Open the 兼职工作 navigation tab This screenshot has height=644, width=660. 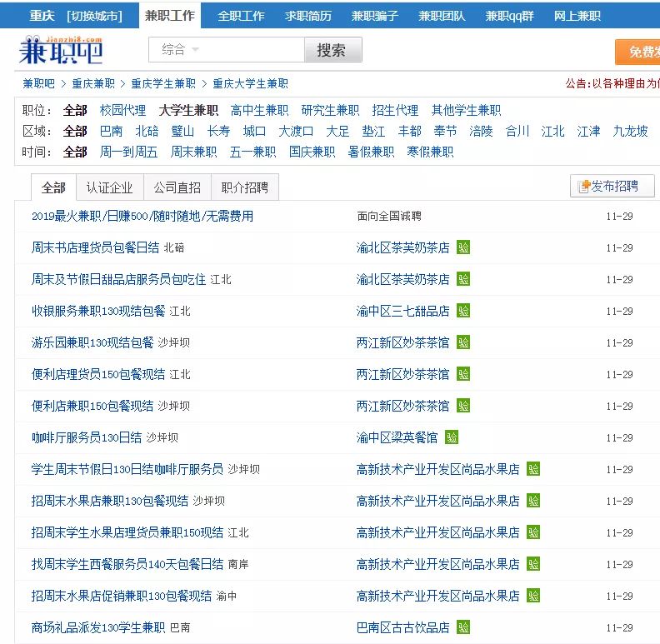(170, 16)
